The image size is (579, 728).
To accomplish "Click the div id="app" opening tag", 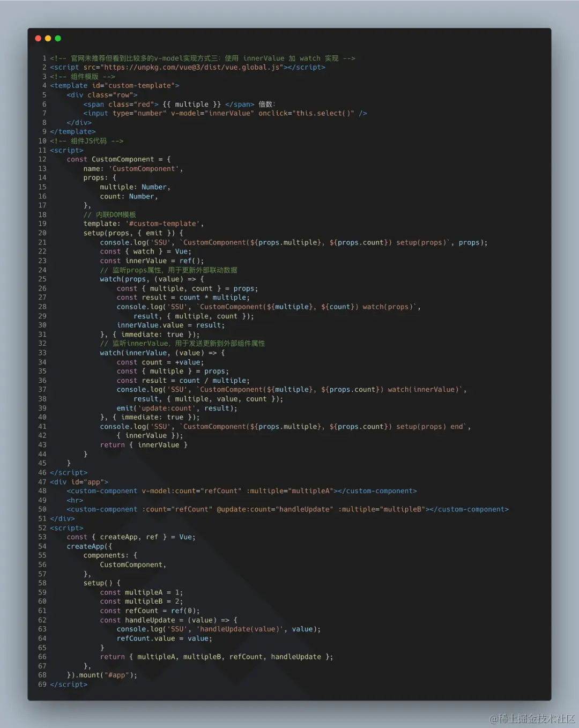I will coord(79,482).
